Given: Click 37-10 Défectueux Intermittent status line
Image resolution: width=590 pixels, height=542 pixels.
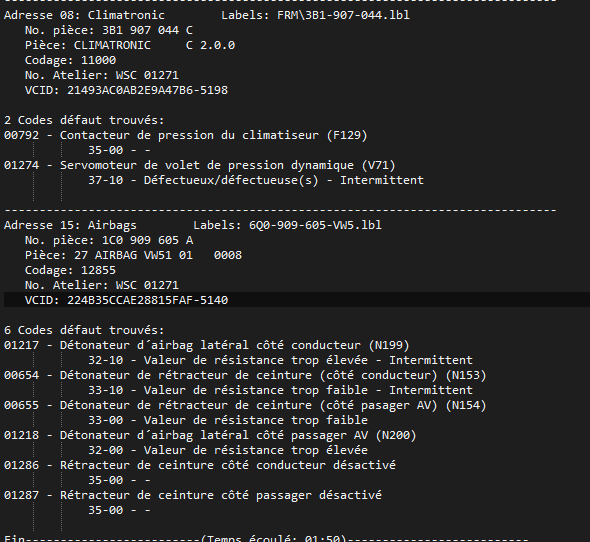Looking at the screenshot, I should pyautogui.click(x=256, y=180).
